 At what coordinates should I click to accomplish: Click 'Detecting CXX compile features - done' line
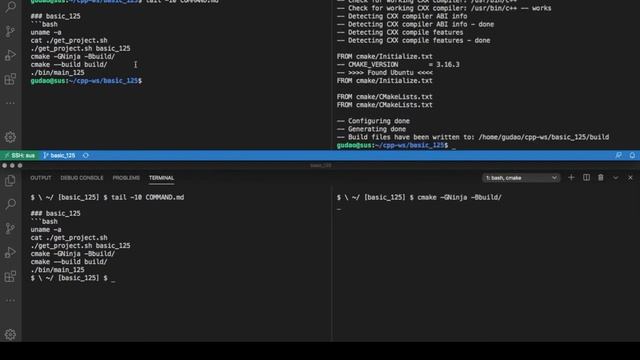[413, 40]
